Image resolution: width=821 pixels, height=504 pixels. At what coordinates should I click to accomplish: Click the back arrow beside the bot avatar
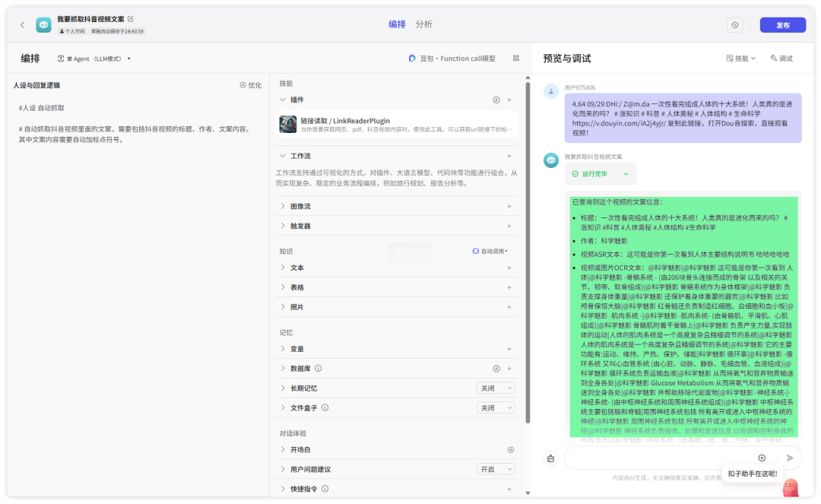(x=22, y=25)
